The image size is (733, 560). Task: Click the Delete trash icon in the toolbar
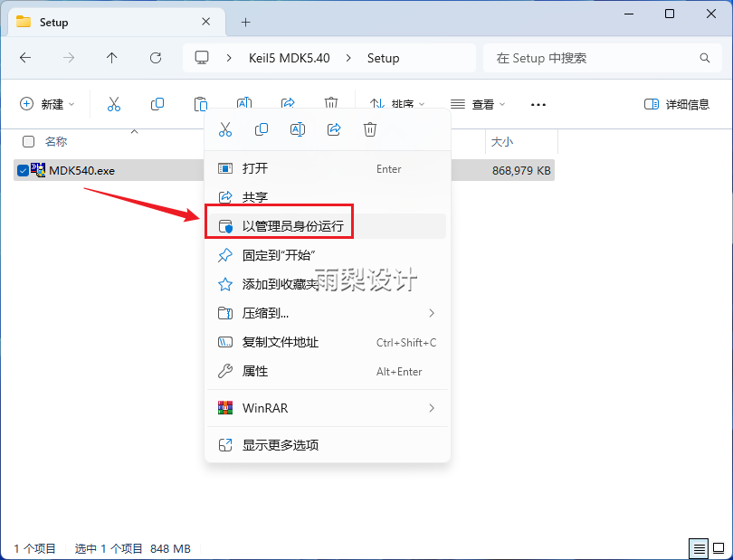point(331,103)
